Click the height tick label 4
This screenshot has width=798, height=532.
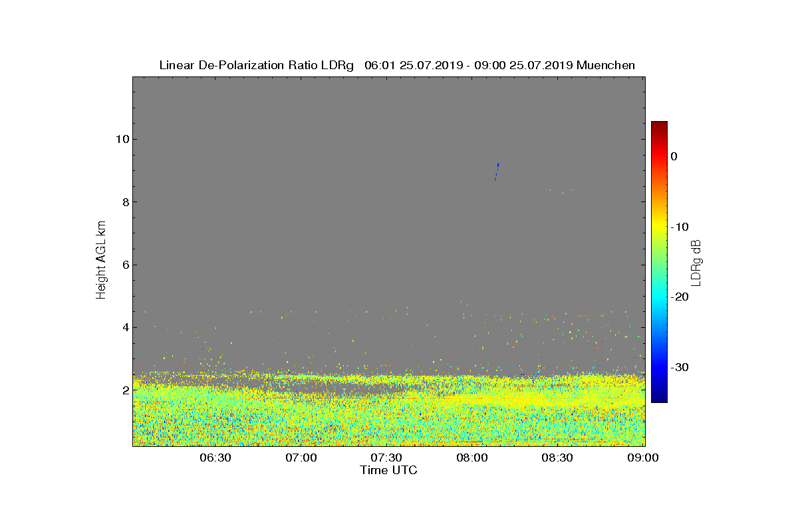[x=125, y=327]
